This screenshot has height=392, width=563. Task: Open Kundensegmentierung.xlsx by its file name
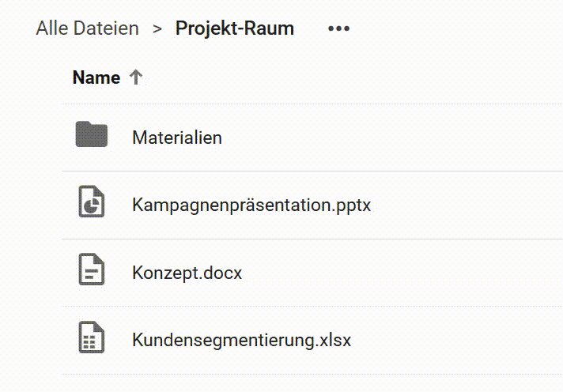[241, 341]
